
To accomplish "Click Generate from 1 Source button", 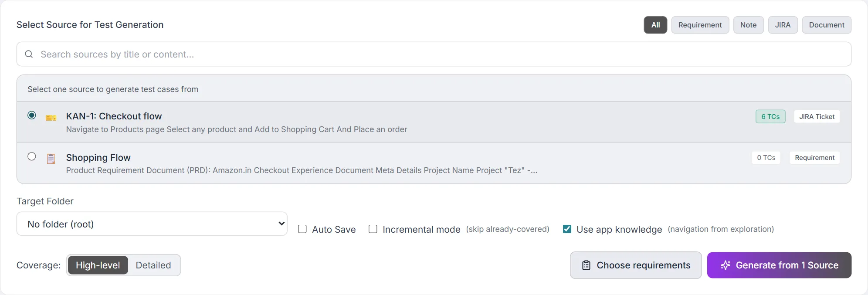I will pos(779,265).
